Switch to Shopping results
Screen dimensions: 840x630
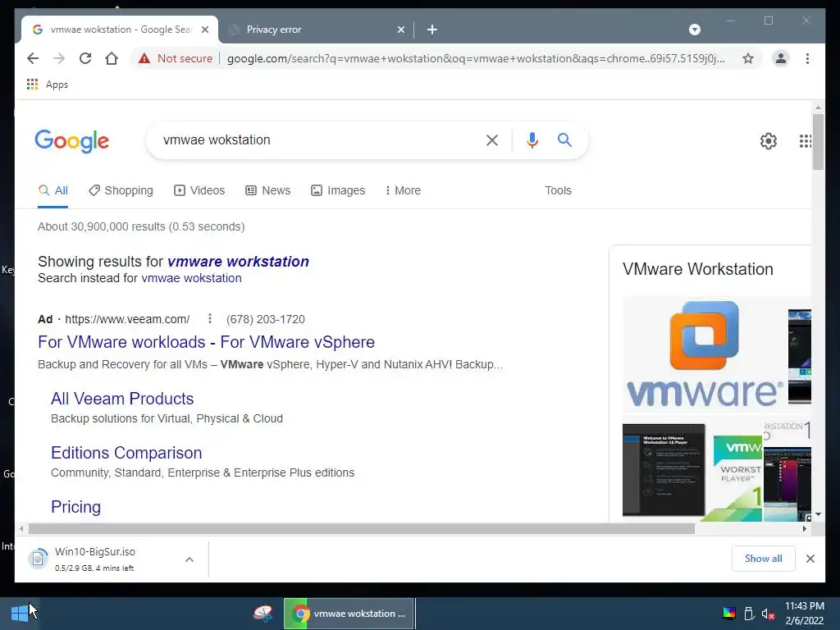121,190
